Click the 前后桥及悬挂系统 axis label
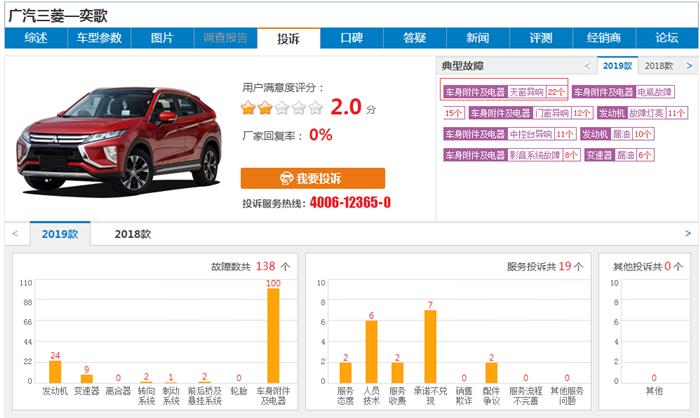 [x=204, y=396]
